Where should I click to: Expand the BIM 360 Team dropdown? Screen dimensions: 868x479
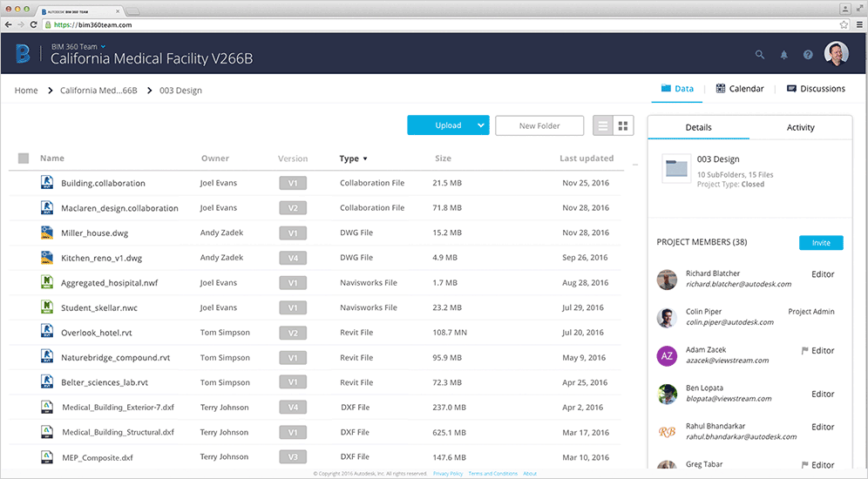coord(104,46)
